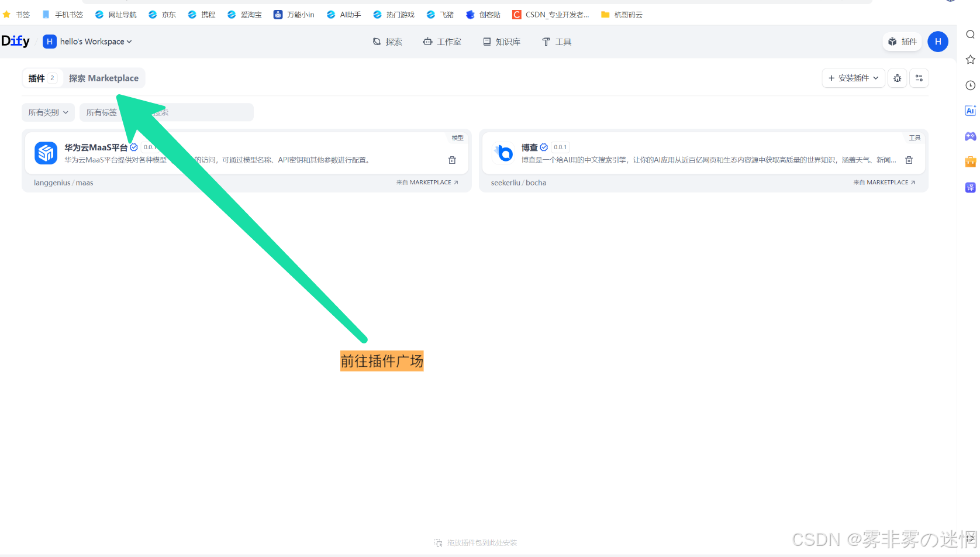Open the 携程 bookmark
The image size is (980, 557).
tap(202, 15)
